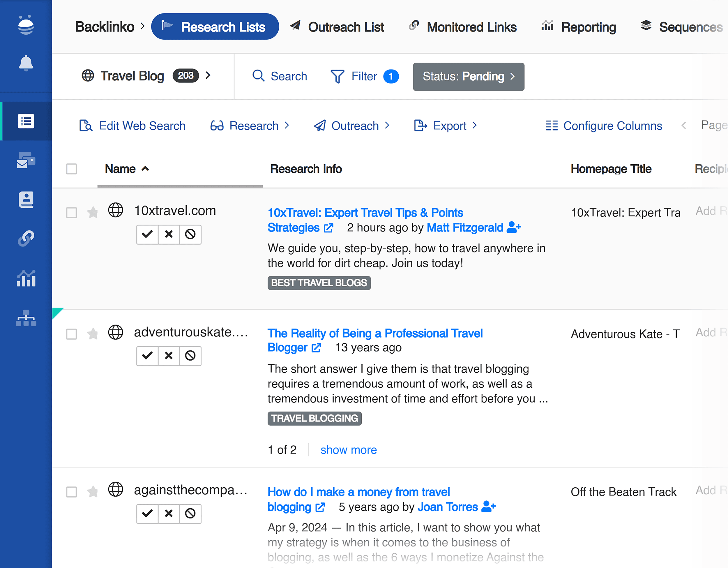Approve againstthecompa with the checkmark
This screenshot has height=568, width=728.
(147, 513)
